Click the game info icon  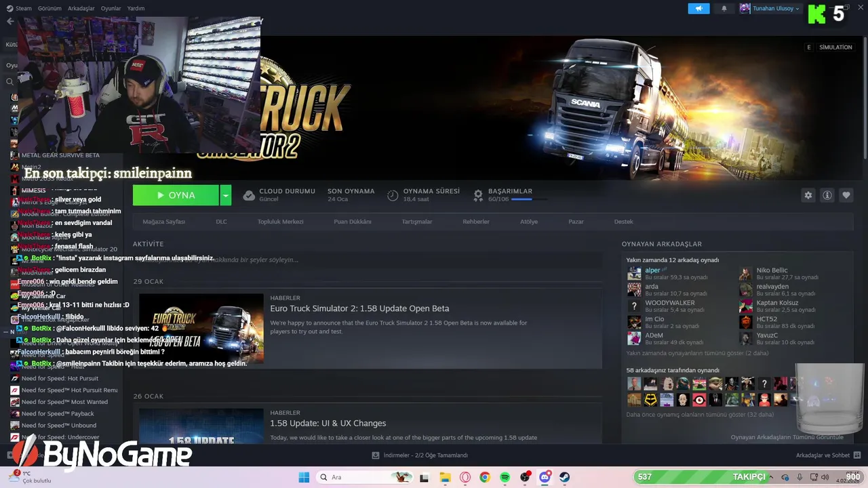pos(827,195)
